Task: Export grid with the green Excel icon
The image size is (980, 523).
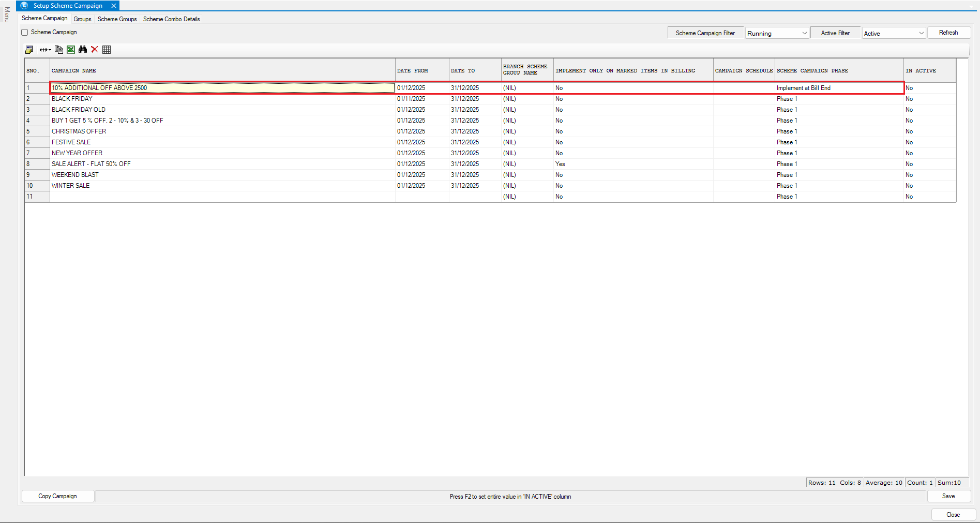Action: [71, 50]
